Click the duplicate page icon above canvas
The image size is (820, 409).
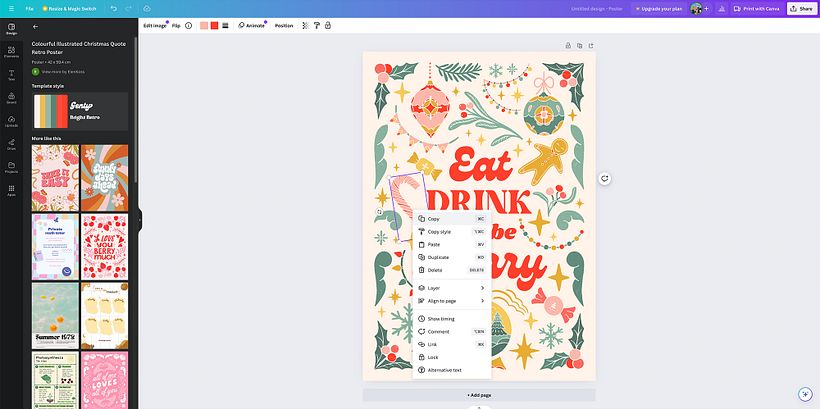580,46
